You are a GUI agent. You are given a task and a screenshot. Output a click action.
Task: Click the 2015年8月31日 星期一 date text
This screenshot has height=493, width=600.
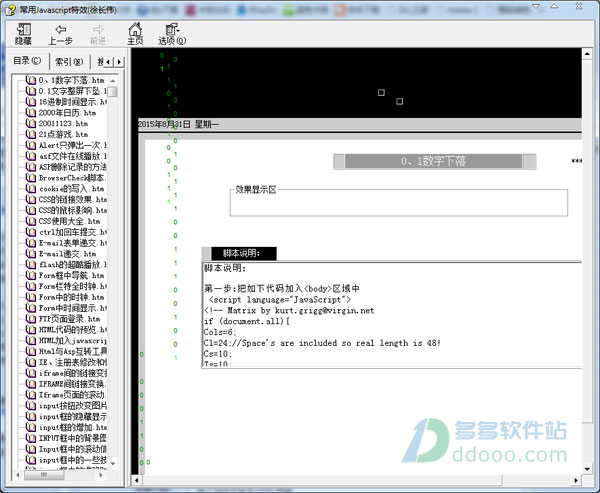(178, 124)
